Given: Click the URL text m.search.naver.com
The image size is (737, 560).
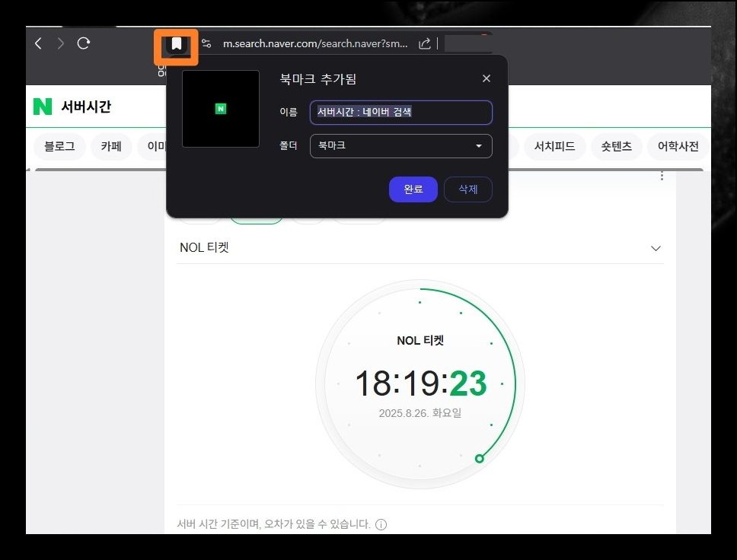Looking at the screenshot, I should [315, 43].
